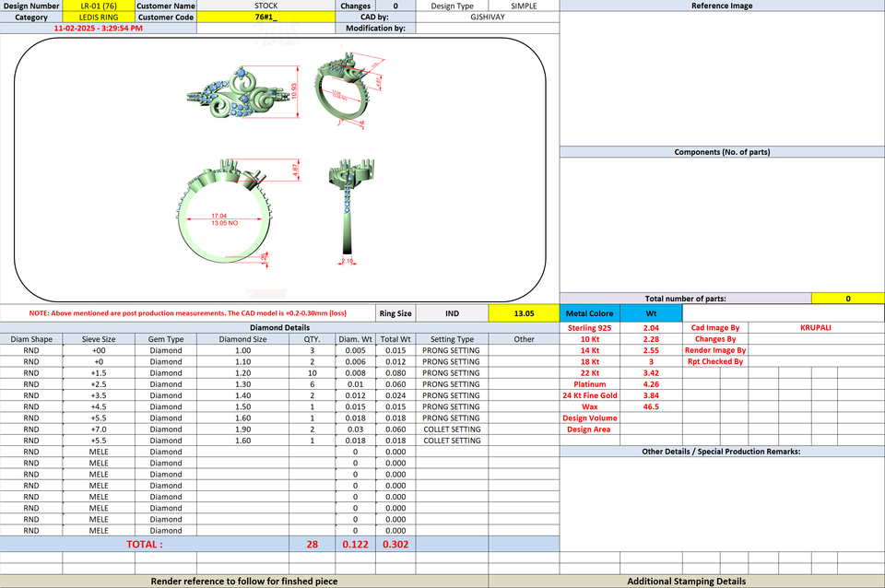
Task: Select the Sterling 925 weight value 2.04
Action: click(x=651, y=328)
